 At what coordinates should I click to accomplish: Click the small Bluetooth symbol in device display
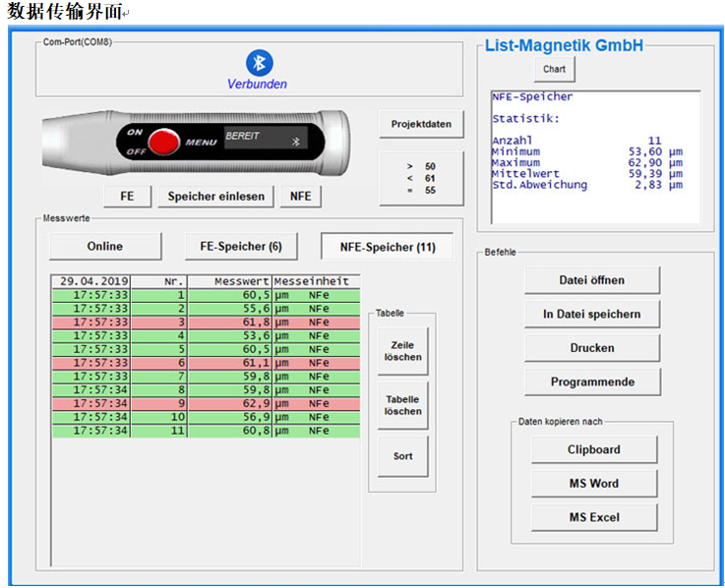coord(296,142)
